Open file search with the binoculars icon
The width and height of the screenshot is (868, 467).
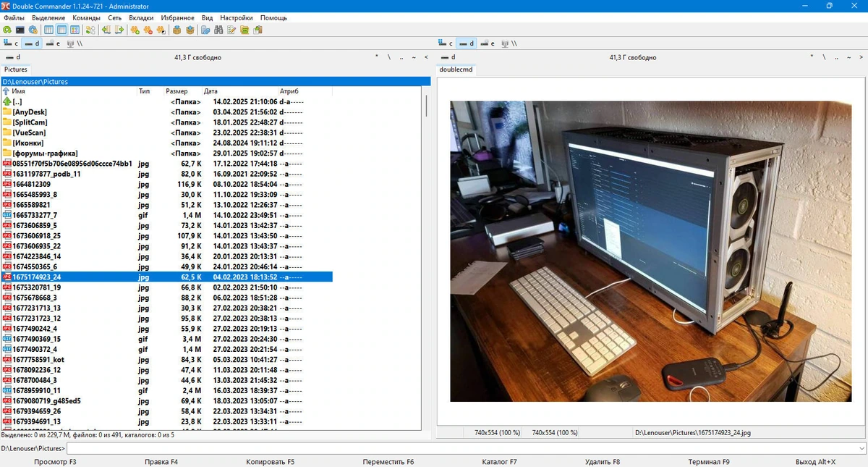pyautogui.click(x=218, y=30)
